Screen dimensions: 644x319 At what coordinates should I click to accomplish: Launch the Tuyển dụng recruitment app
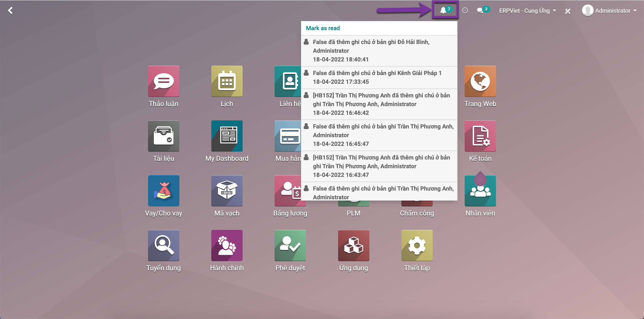[163, 245]
